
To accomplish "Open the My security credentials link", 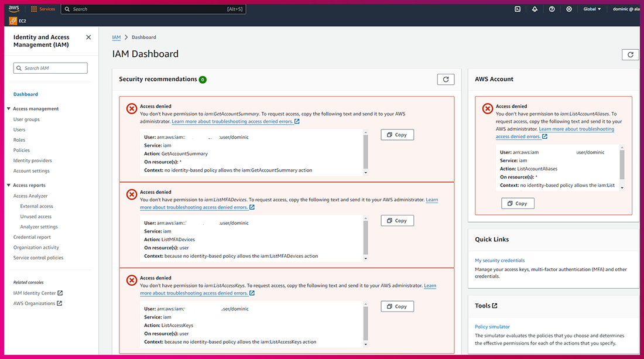I will click(499, 261).
